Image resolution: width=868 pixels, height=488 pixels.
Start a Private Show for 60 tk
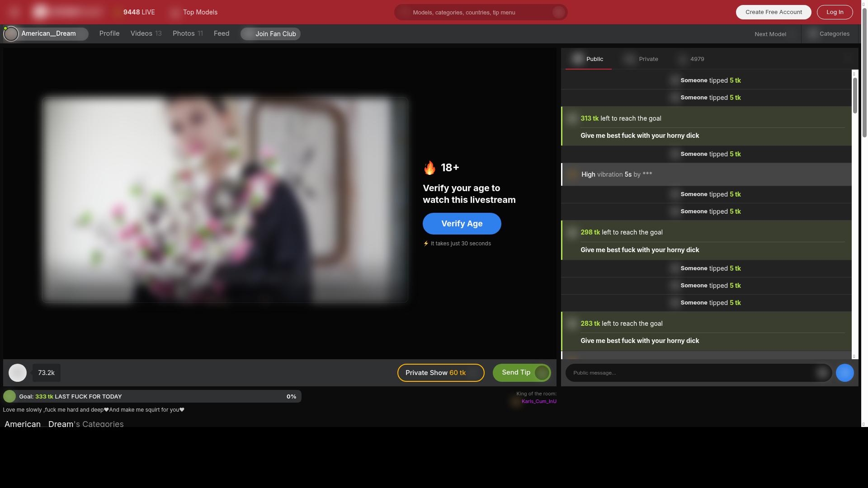point(440,373)
